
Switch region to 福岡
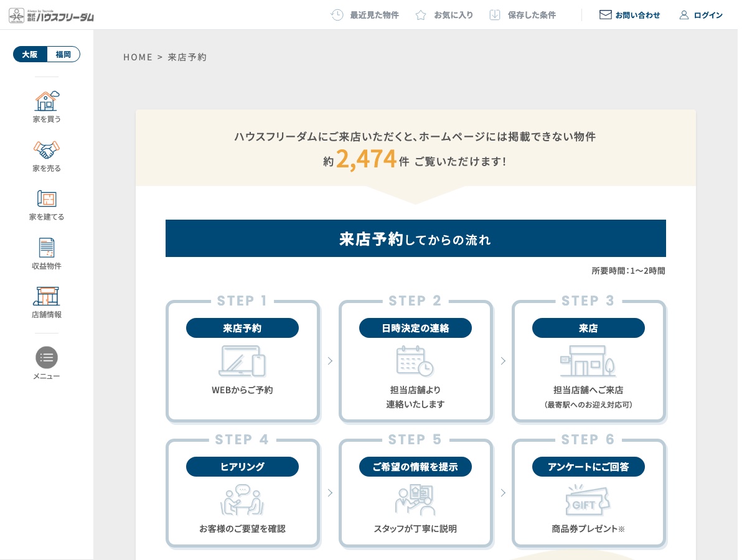(63, 55)
